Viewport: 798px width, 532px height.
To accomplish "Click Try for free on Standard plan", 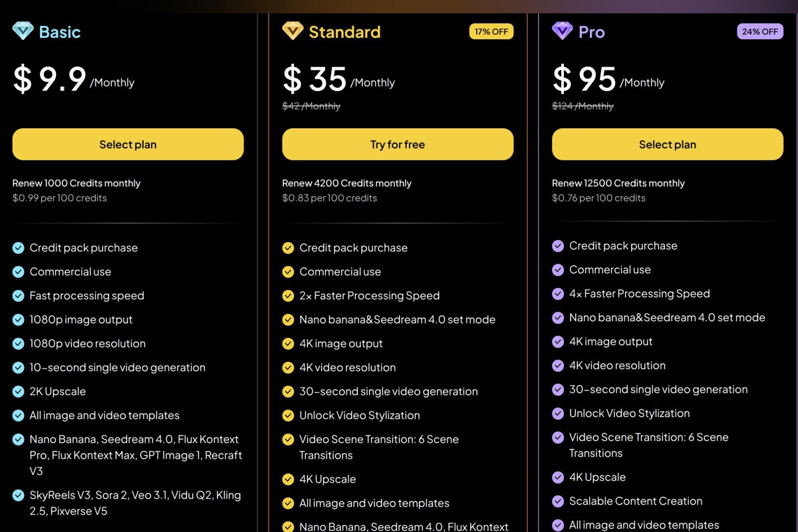I will tap(397, 144).
